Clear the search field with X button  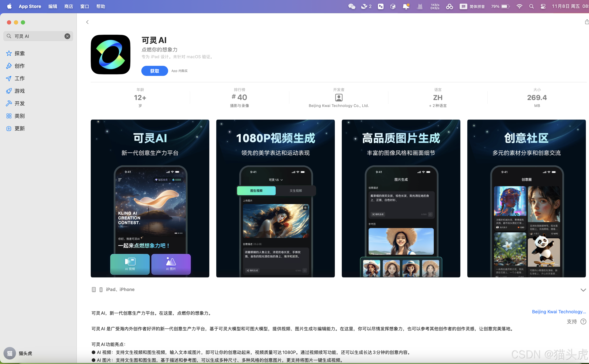pos(67,36)
